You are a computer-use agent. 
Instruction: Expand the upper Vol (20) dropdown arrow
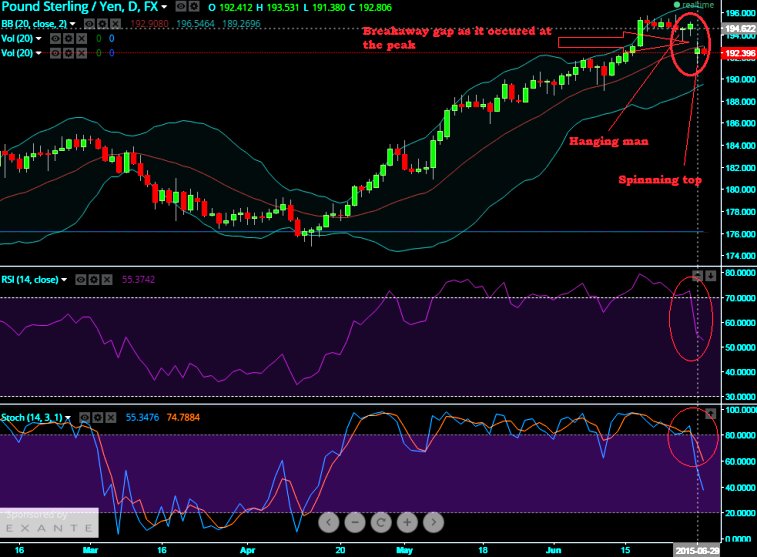(39, 39)
